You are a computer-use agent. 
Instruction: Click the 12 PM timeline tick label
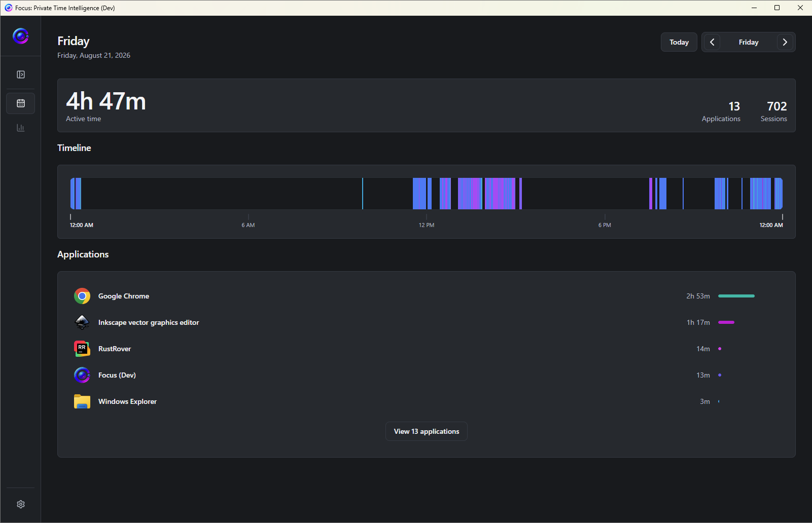[427, 225]
